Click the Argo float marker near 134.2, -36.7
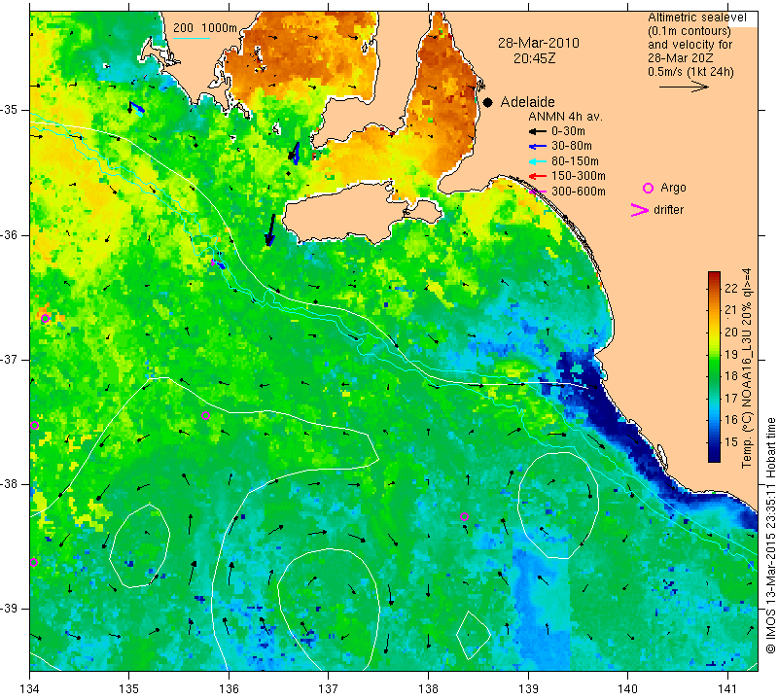 pyautogui.click(x=45, y=319)
